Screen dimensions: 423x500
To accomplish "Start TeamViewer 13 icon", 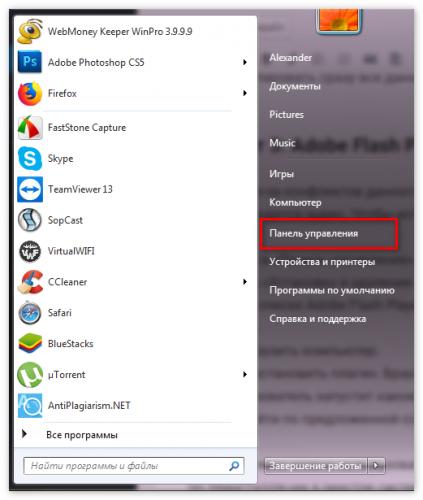I will tap(30, 189).
